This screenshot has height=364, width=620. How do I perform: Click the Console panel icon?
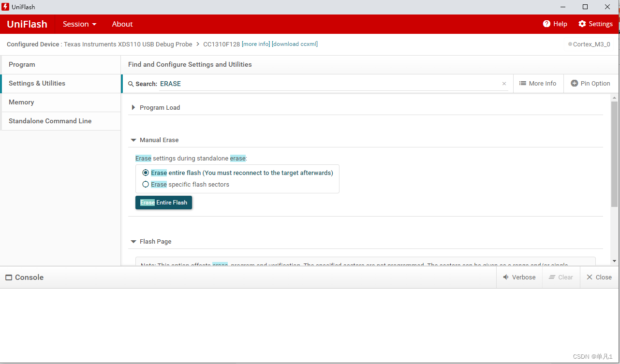pyautogui.click(x=9, y=277)
